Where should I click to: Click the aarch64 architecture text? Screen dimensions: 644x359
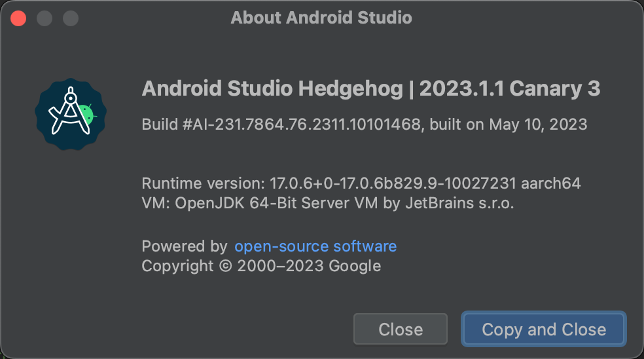(x=551, y=183)
